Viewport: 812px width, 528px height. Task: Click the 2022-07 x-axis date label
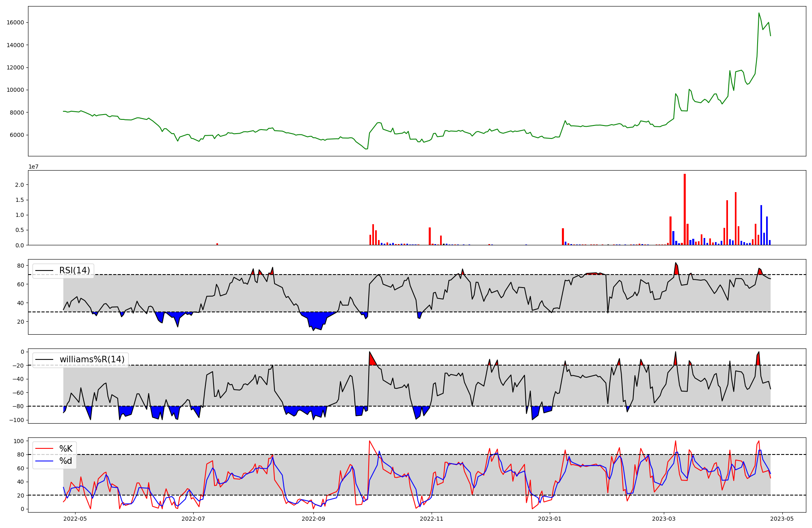tap(193, 519)
